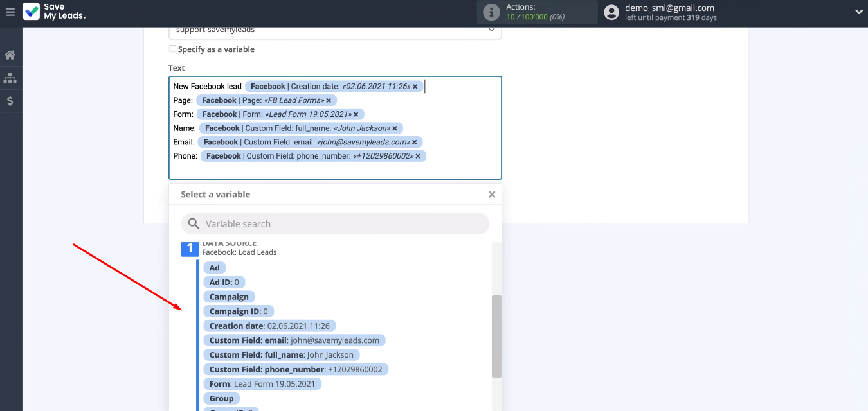868x411 pixels.
Task: Click the Actions info icon
Action: tap(491, 12)
